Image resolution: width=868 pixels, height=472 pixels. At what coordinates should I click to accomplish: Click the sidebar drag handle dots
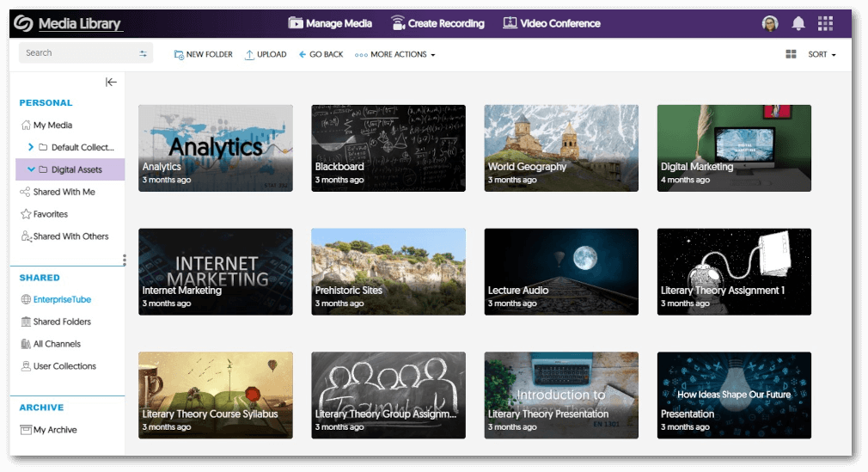124,260
